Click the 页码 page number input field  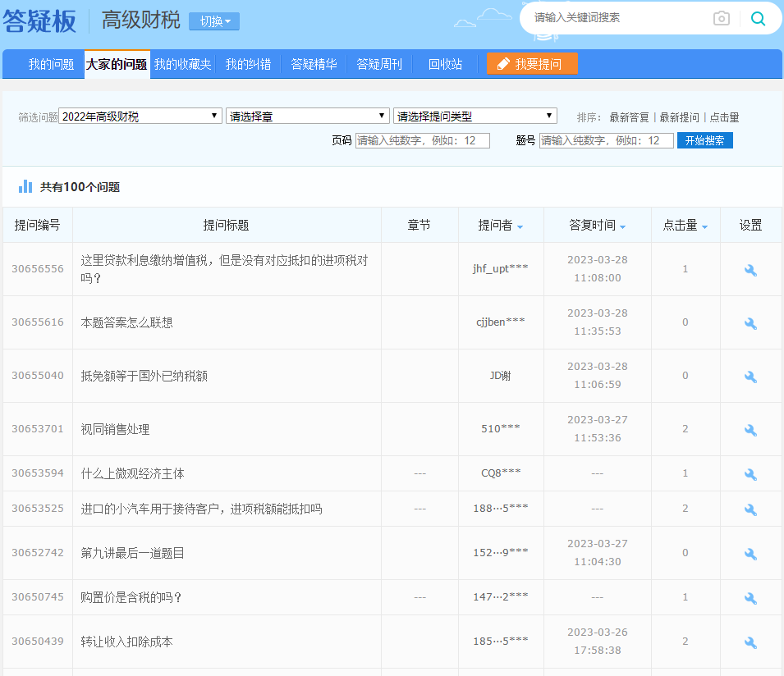422,140
